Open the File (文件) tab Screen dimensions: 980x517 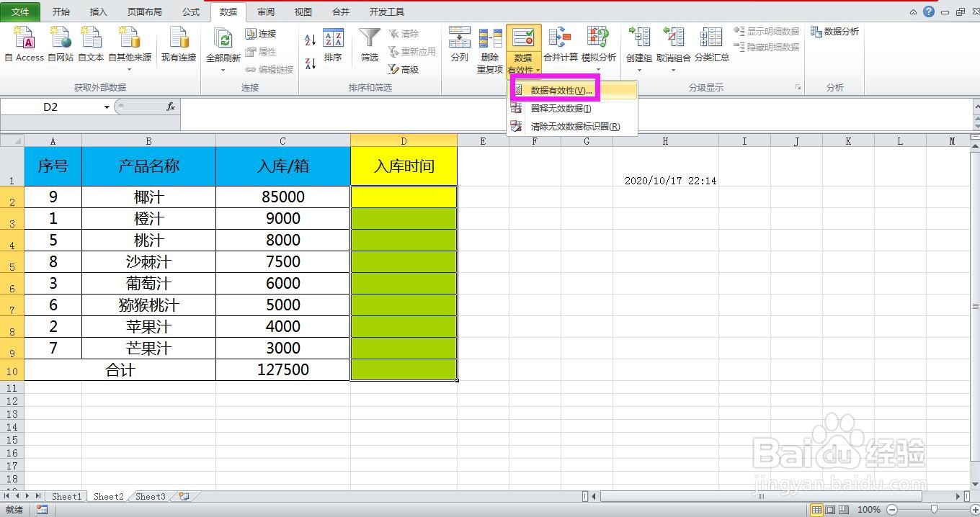tap(21, 12)
